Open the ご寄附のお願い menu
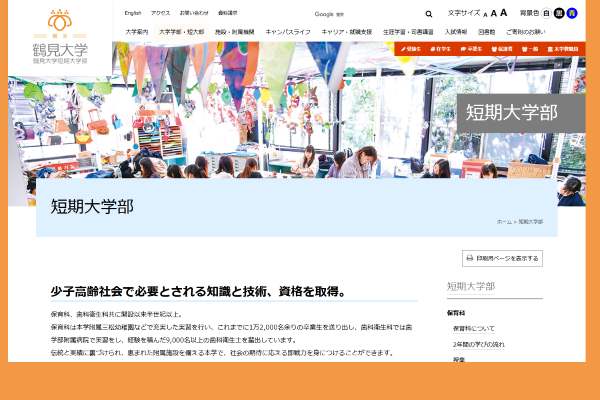600x400 pixels. [x=525, y=32]
